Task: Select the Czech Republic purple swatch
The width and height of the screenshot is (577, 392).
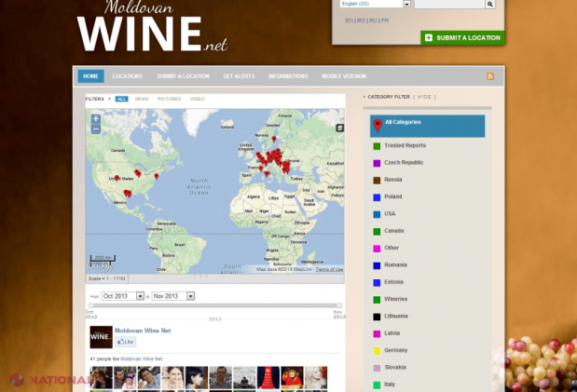Action: click(377, 163)
